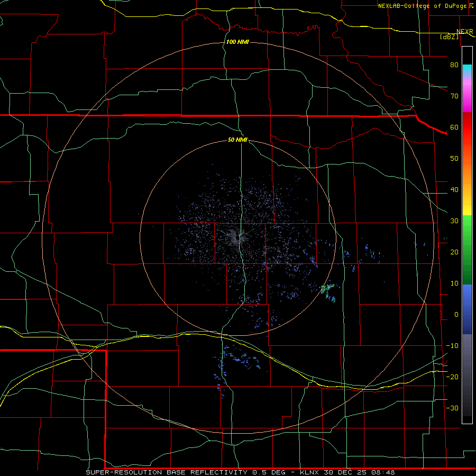Click the green segment of the dBZ color bar
The image size is (476, 476).
[x=467, y=250]
